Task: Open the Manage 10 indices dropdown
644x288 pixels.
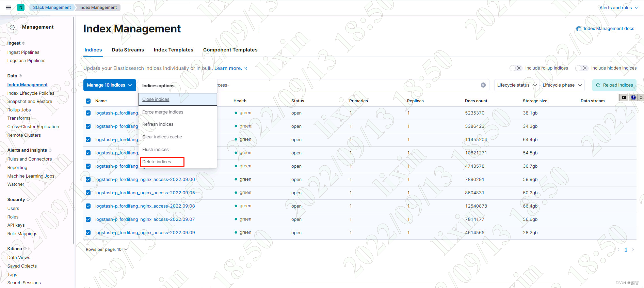Action: [110, 85]
